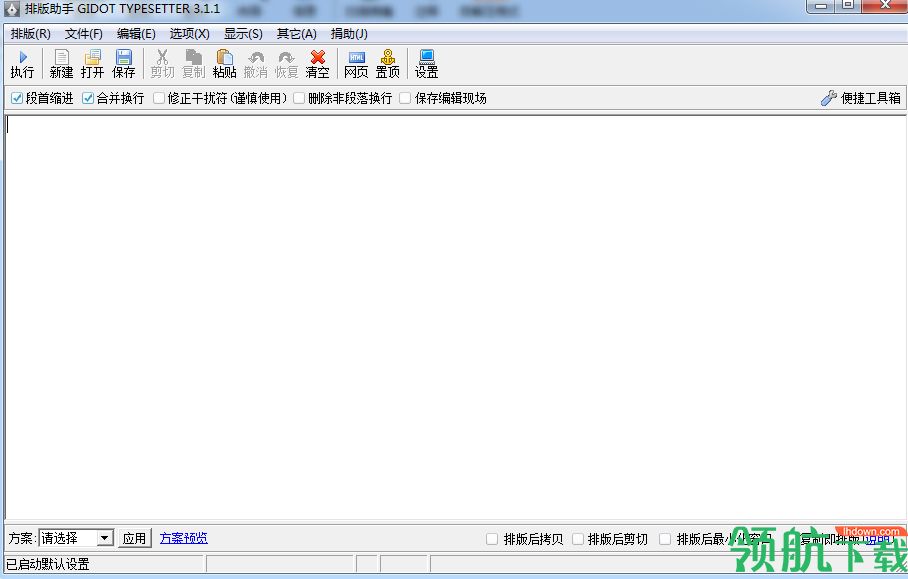Uncheck 合并换行 checkbox
The height and width of the screenshot is (579, 908).
click(87, 98)
